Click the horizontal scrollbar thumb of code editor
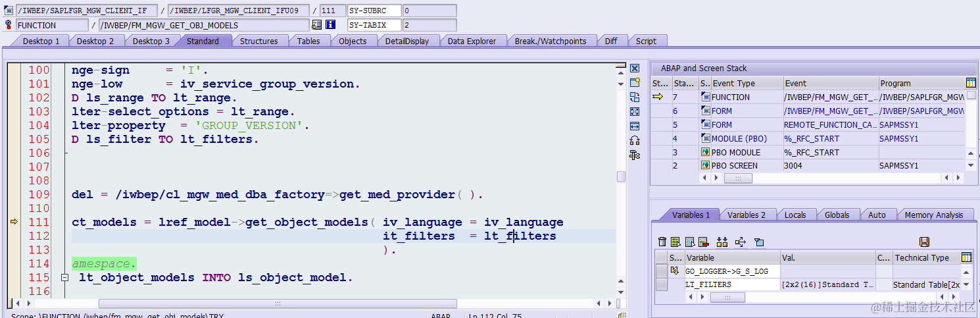 pos(278,304)
